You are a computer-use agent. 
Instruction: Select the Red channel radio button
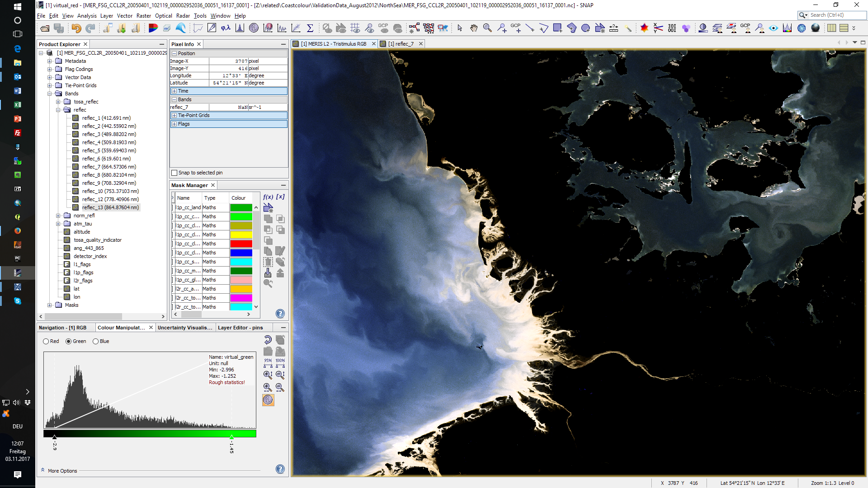(45, 341)
